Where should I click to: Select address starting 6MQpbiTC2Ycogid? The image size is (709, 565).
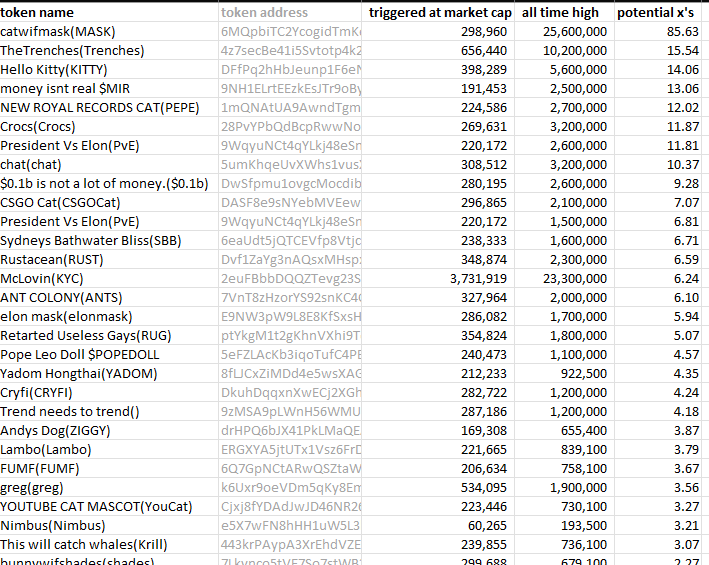(290, 32)
